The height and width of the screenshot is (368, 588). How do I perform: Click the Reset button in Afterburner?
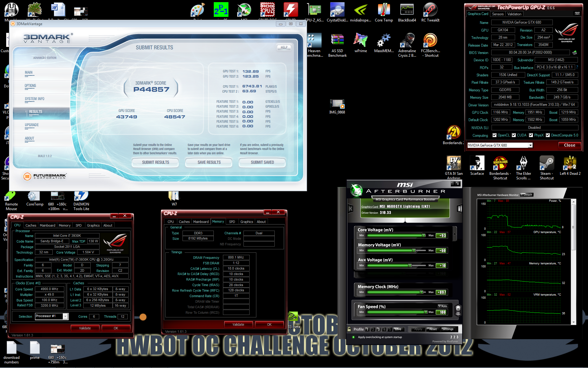click(x=433, y=329)
